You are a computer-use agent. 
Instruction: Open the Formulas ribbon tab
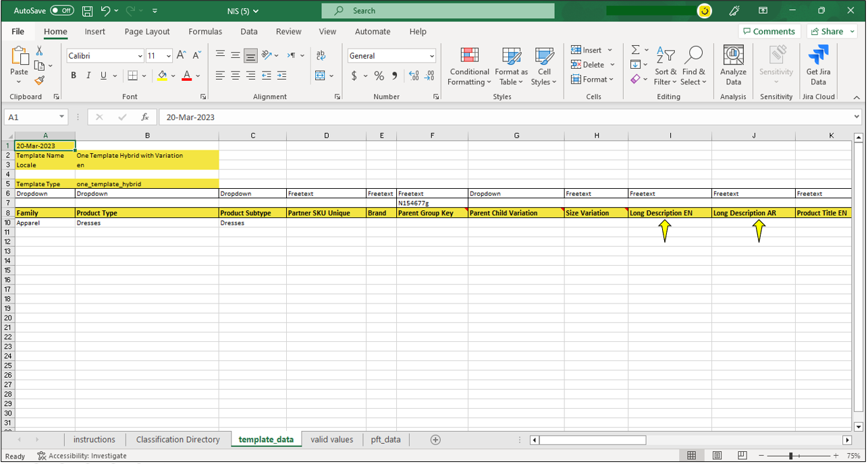point(205,32)
